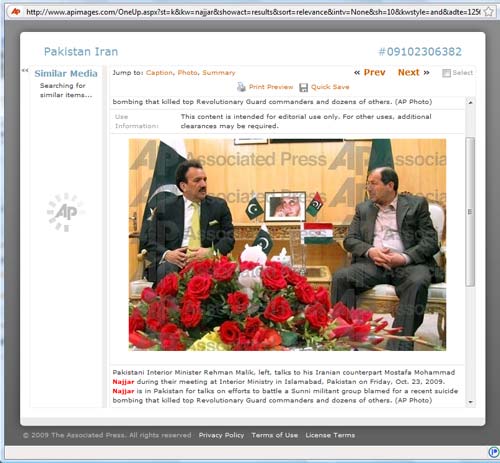Screen dimensions: 500x463
Task: Click the editorial use only notice text
Action: click(x=306, y=121)
